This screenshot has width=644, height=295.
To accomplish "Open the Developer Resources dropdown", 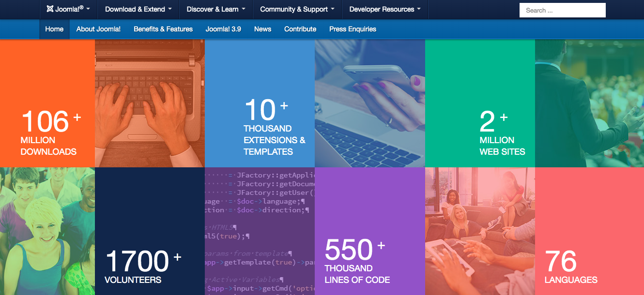I will pos(385,9).
